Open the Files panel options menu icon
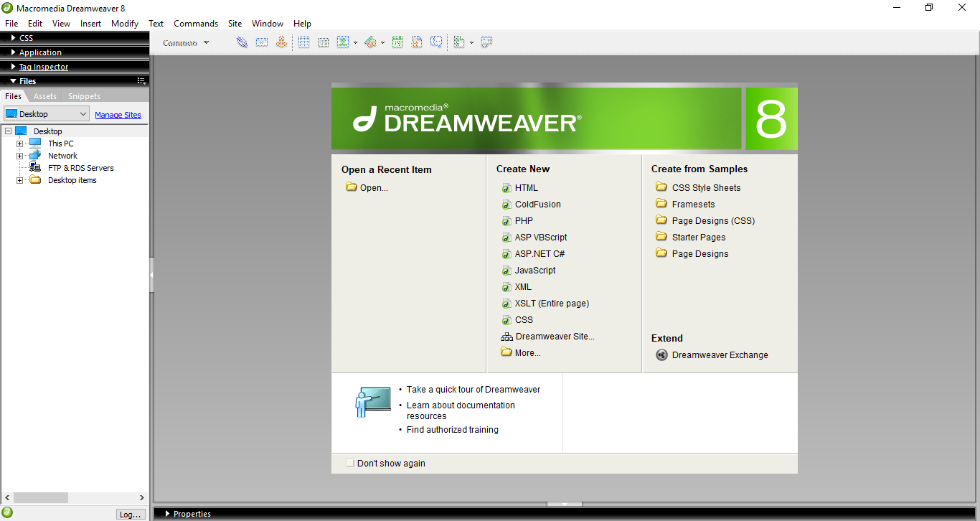The height and width of the screenshot is (521, 980). pyautogui.click(x=142, y=81)
